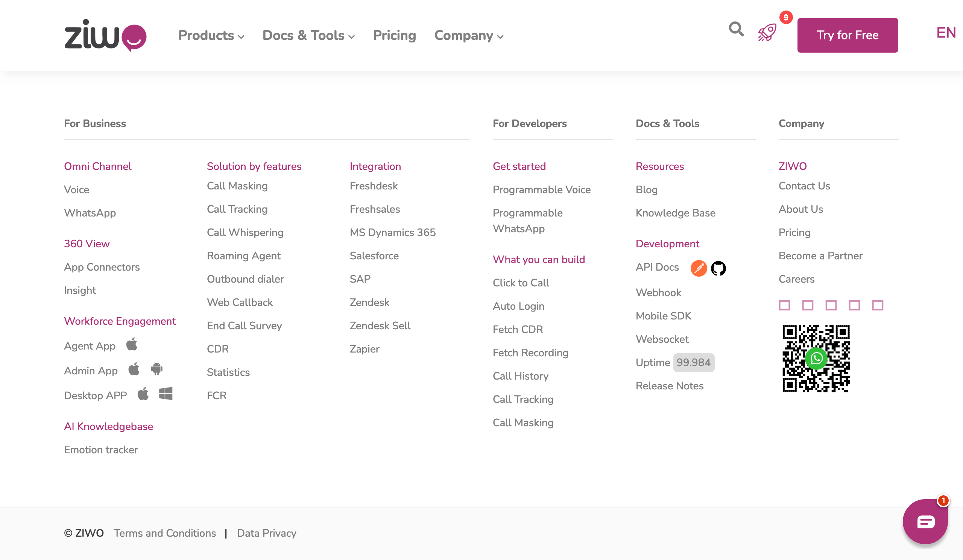
Task: Open the Voice link
Action: (x=76, y=190)
